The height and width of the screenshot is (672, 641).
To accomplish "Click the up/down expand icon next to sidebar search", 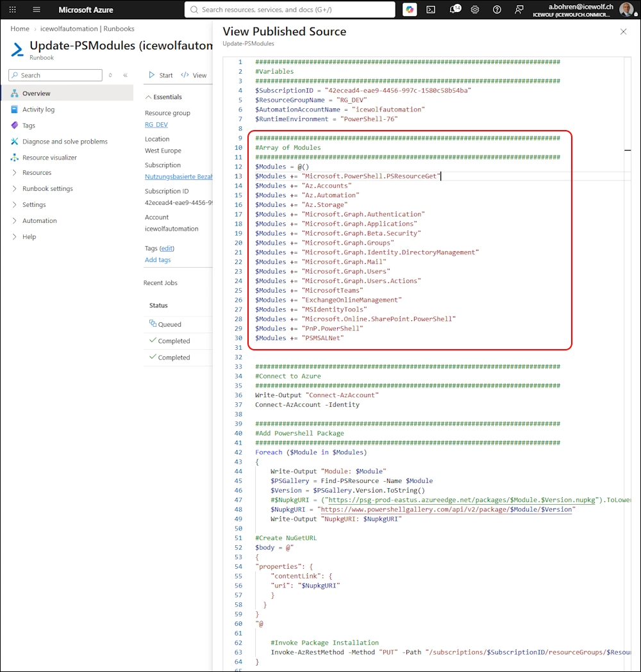I will click(110, 75).
